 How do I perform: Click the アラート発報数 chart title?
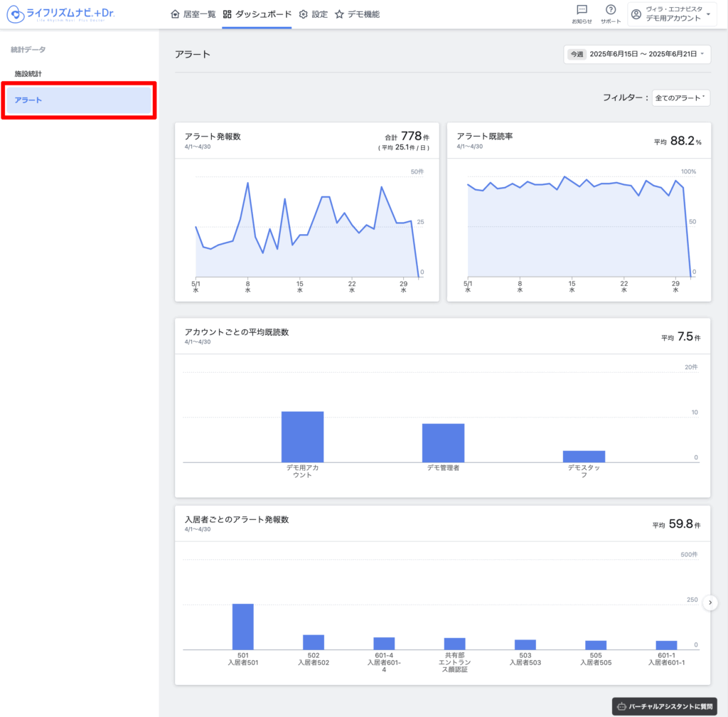pyautogui.click(x=213, y=137)
